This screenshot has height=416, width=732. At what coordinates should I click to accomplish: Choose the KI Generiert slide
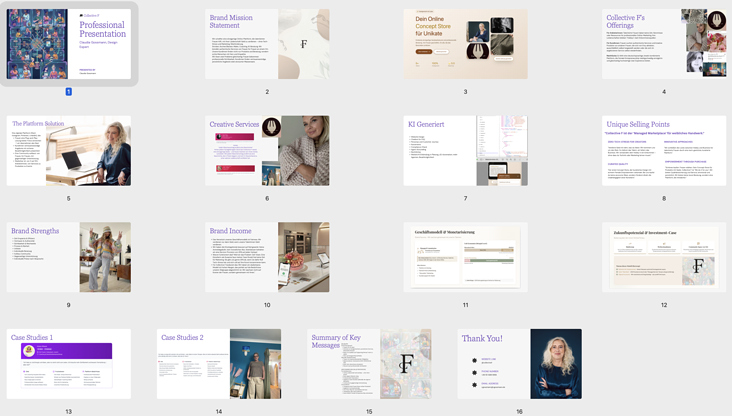click(465, 150)
